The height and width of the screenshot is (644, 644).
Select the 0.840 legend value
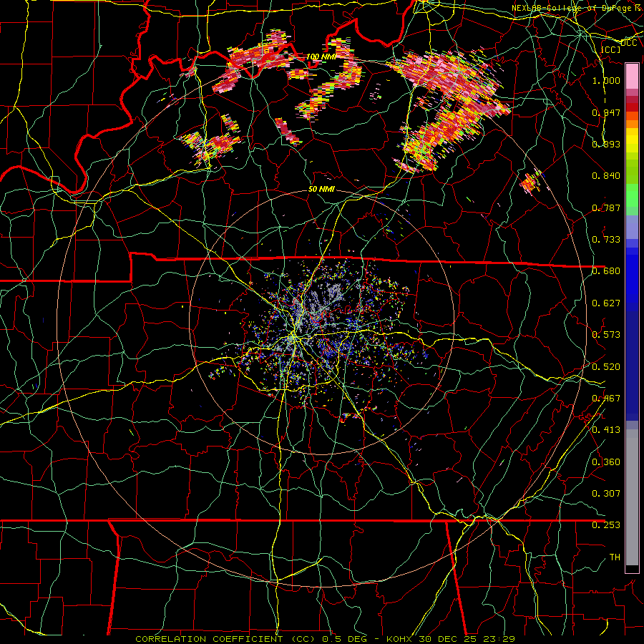click(x=606, y=175)
